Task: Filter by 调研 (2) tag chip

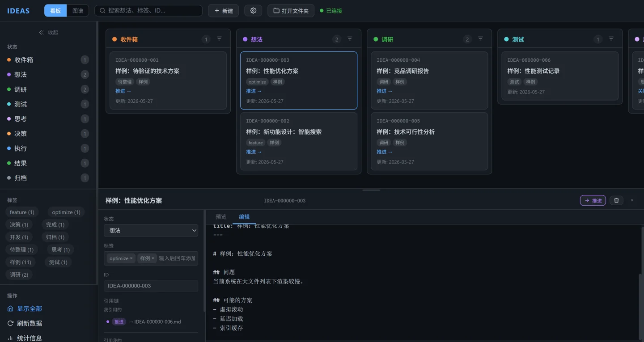Action: 19,275
